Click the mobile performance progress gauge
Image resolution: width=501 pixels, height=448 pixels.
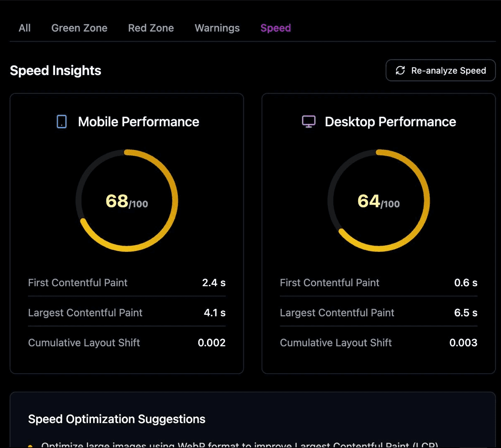coord(127,200)
